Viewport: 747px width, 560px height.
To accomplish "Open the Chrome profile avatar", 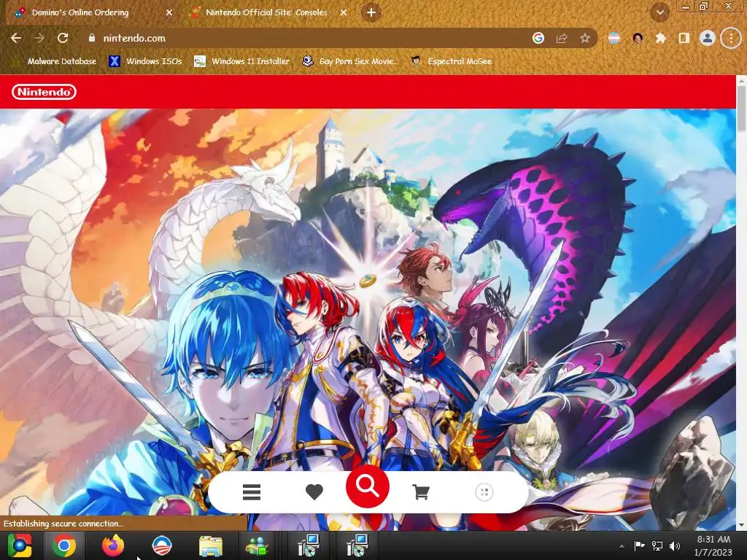I will [x=708, y=38].
